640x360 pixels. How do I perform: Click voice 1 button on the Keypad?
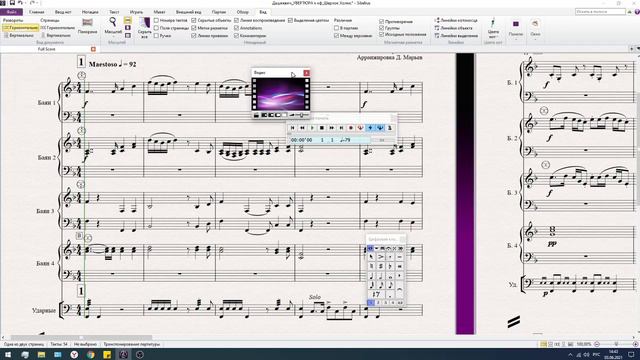[371, 303]
